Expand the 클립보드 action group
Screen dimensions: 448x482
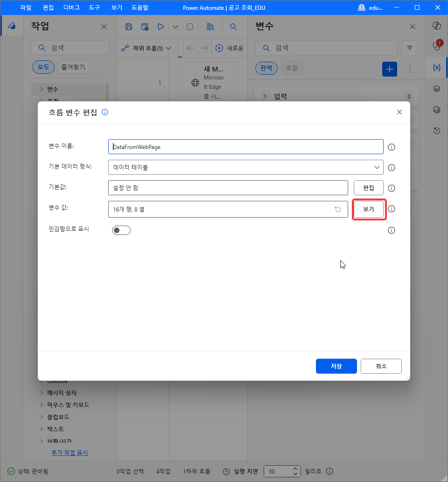coord(42,417)
